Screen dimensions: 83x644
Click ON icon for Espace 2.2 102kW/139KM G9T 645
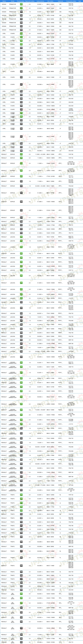pos(21,221)
